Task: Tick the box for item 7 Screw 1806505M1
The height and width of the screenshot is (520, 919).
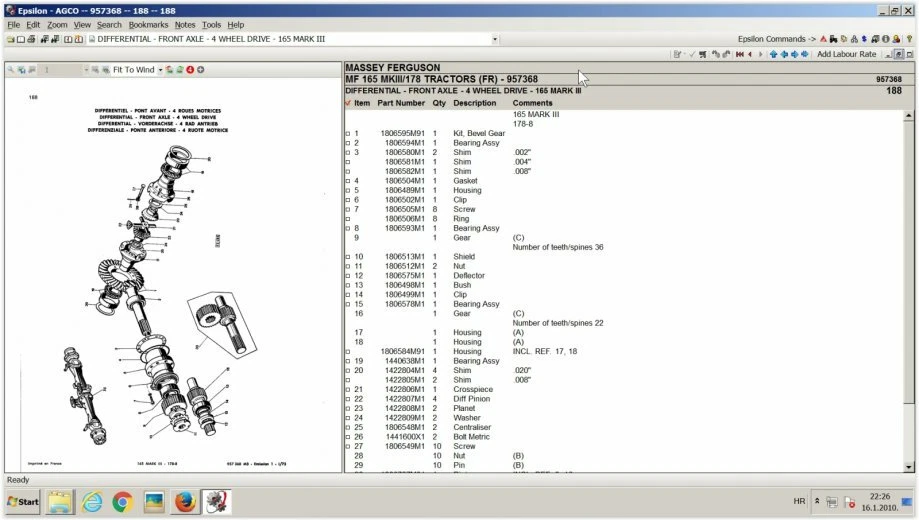Action: (348, 209)
